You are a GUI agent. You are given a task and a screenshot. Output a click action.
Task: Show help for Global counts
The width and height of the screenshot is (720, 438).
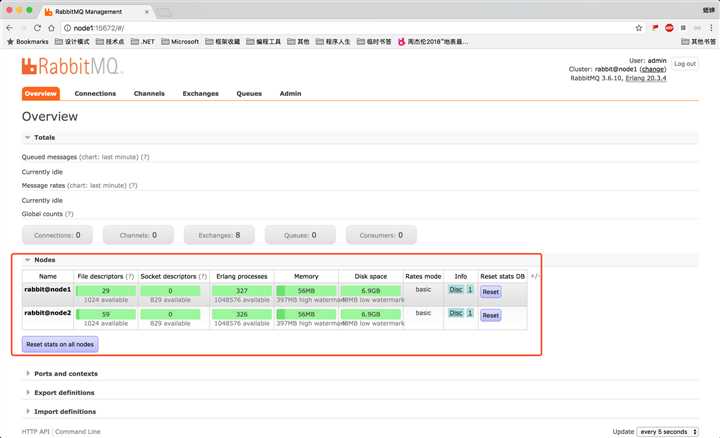[x=69, y=214]
